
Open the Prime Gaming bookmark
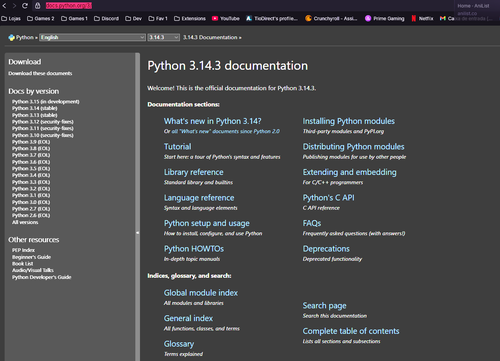(x=385, y=18)
